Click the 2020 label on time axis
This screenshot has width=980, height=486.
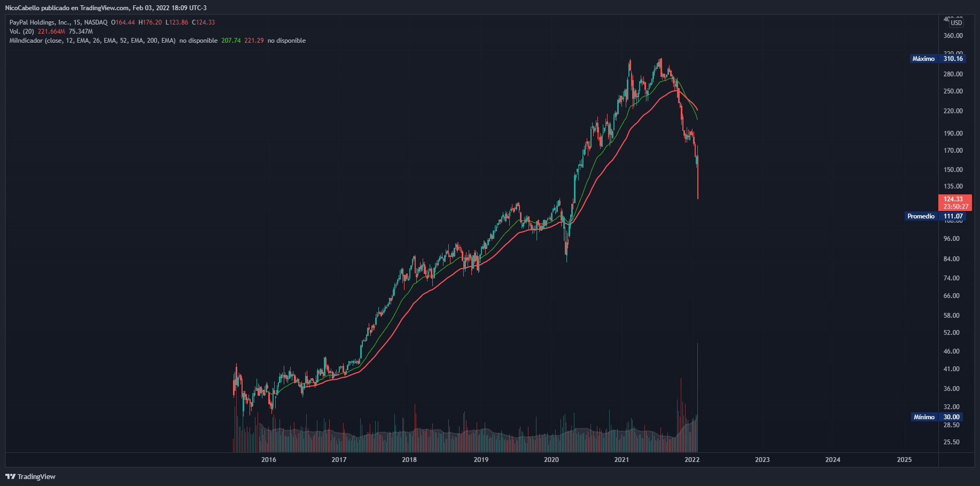point(551,460)
